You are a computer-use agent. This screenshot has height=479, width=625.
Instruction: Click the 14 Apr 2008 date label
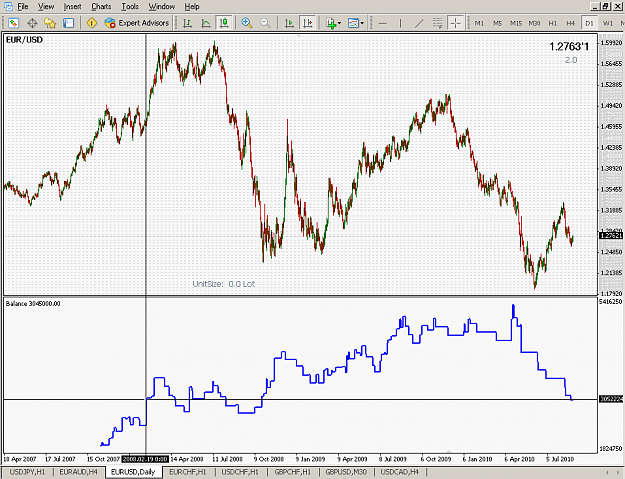[187, 459]
